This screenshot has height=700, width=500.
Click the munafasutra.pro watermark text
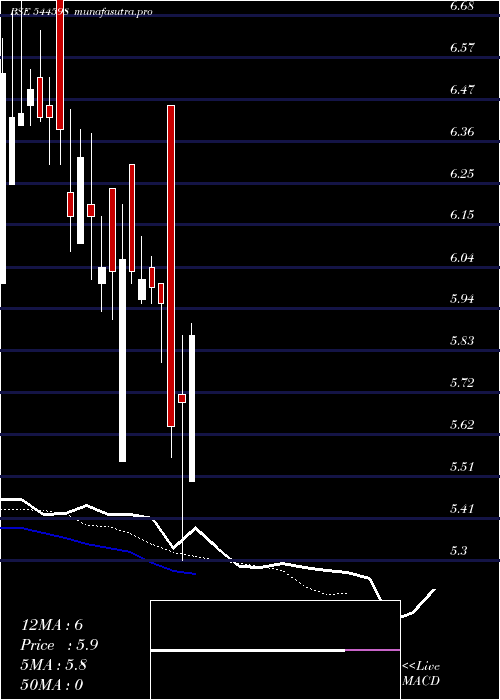[x=113, y=12]
